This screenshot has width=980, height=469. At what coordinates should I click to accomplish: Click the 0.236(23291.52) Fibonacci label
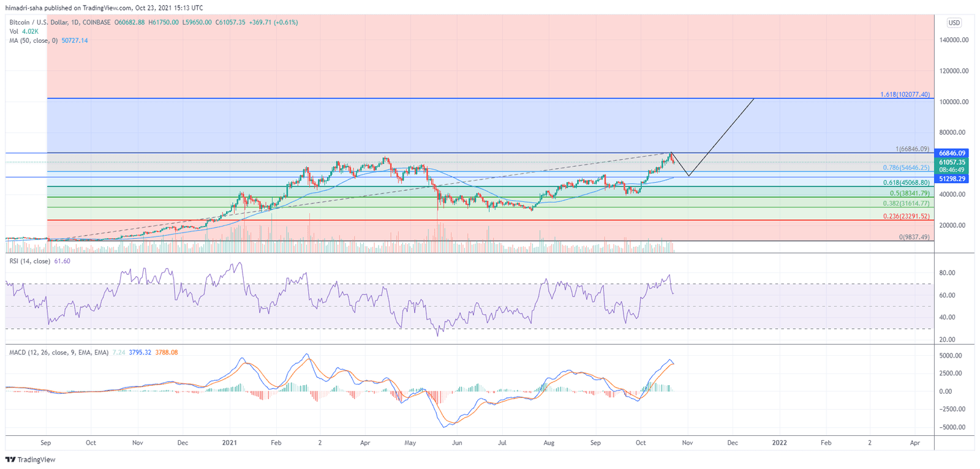906,216
